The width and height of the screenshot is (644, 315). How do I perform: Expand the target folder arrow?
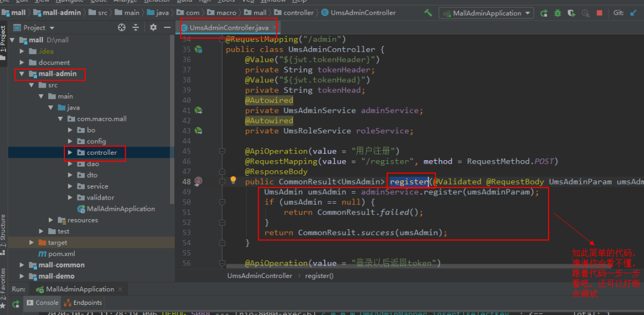(x=31, y=242)
